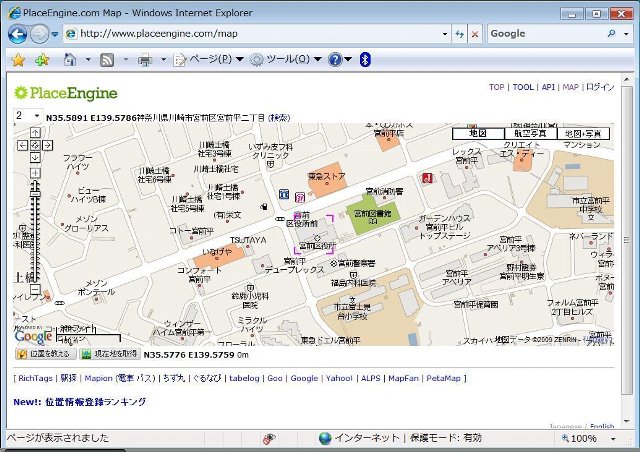Open the MAP navigation link
Screen dimensions: 640x452
click(x=570, y=87)
